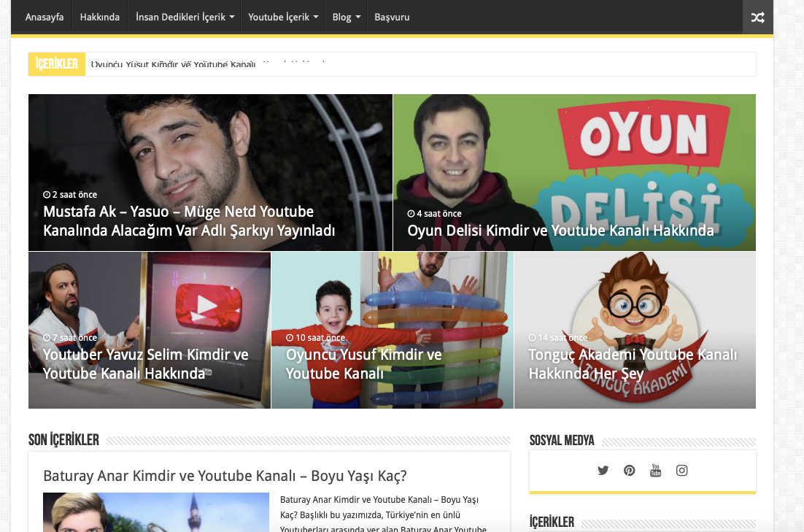Screen dimensions: 804x532
Task: Click the ruby YouTube play button picture
Action: [208, 307]
